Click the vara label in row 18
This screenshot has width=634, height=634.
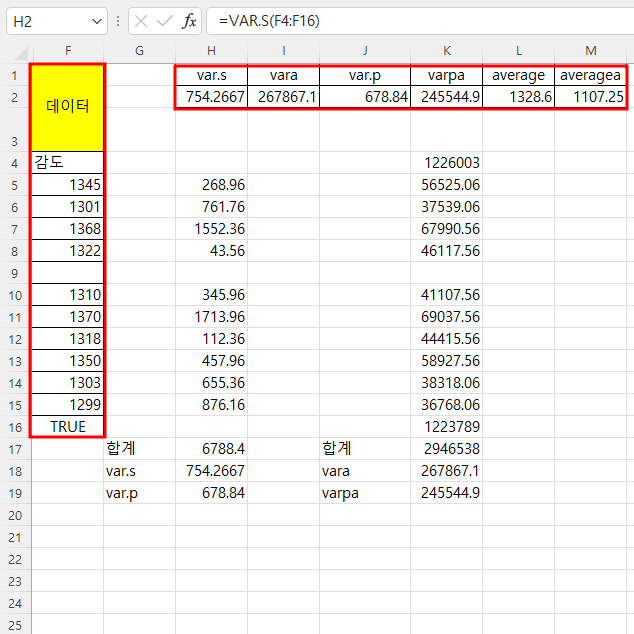point(336,471)
